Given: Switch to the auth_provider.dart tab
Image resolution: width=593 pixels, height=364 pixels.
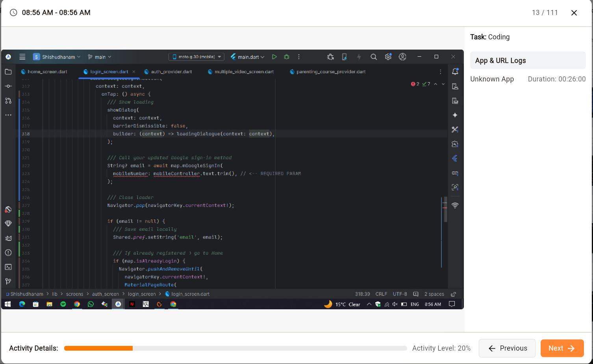Looking at the screenshot, I should [171, 72].
